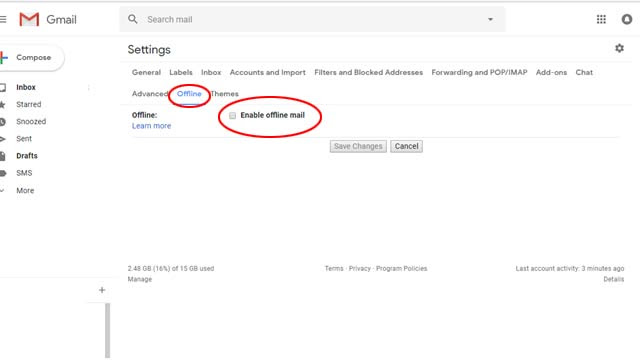Click 'Last account activity: 3 minutes ago' text

tap(569, 269)
